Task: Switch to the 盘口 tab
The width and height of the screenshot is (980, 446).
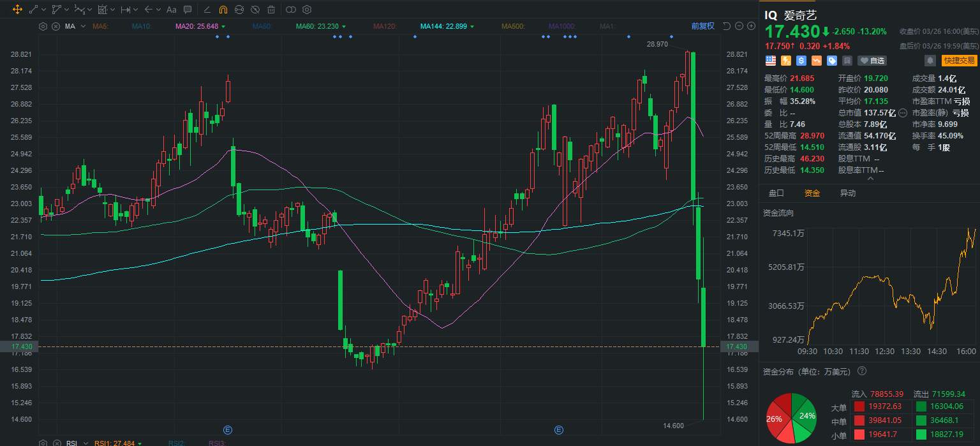Action: pos(776,193)
